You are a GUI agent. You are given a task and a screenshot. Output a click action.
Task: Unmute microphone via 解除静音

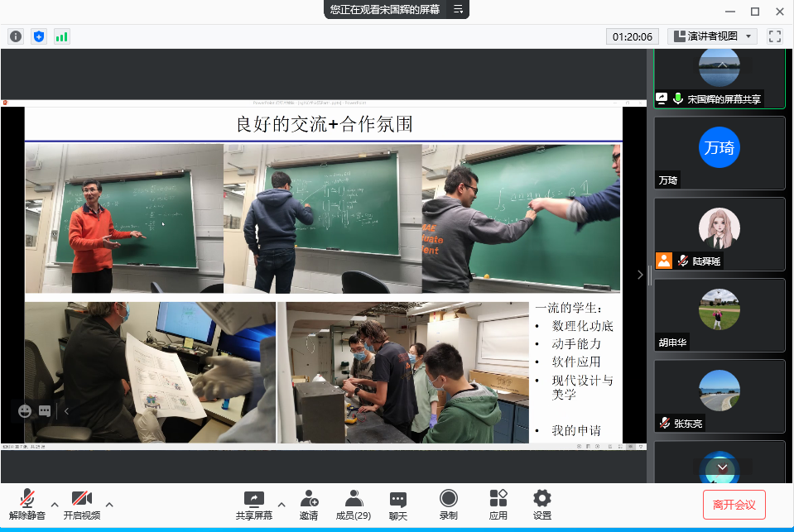point(27,504)
